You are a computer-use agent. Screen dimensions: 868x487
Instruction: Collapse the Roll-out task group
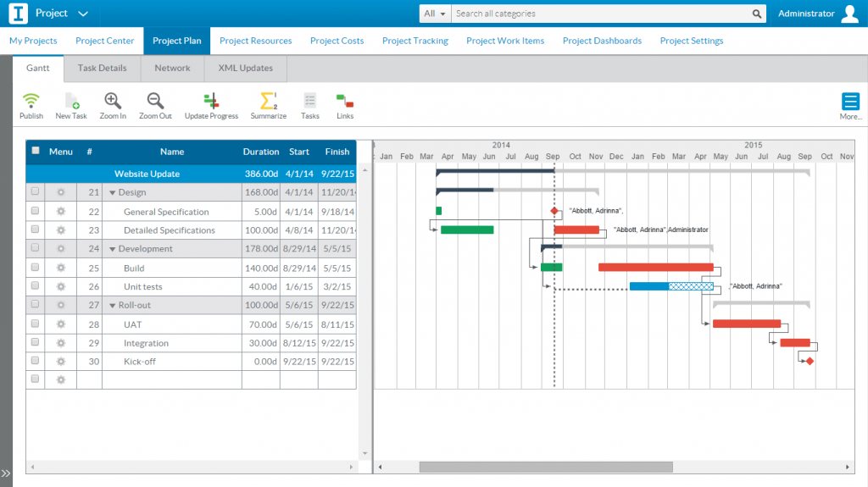pos(113,306)
